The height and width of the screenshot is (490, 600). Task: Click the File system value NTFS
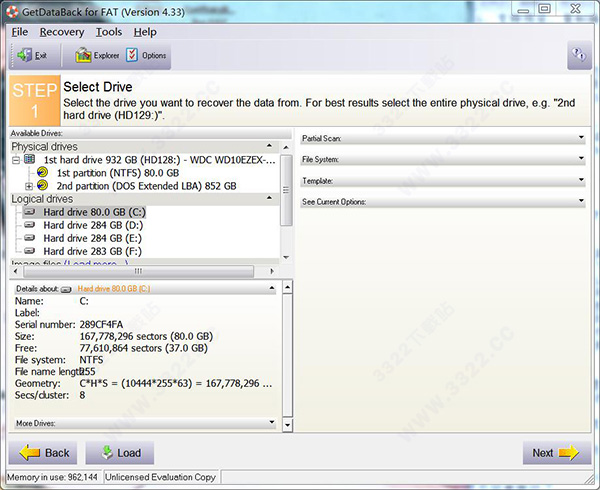click(x=91, y=360)
